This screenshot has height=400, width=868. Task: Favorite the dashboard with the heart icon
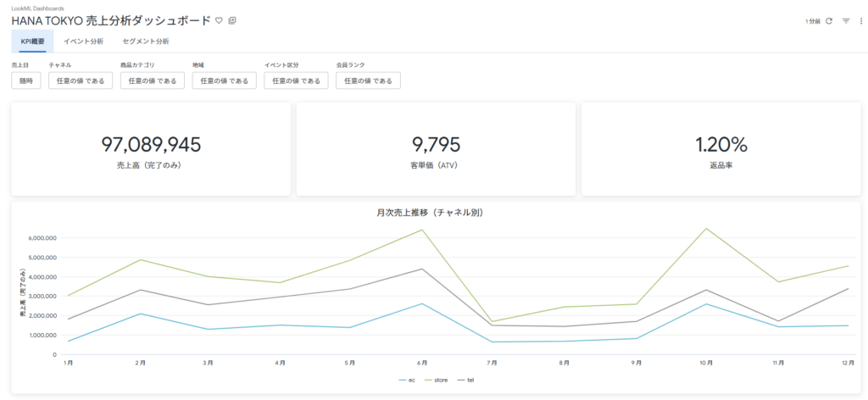click(219, 20)
